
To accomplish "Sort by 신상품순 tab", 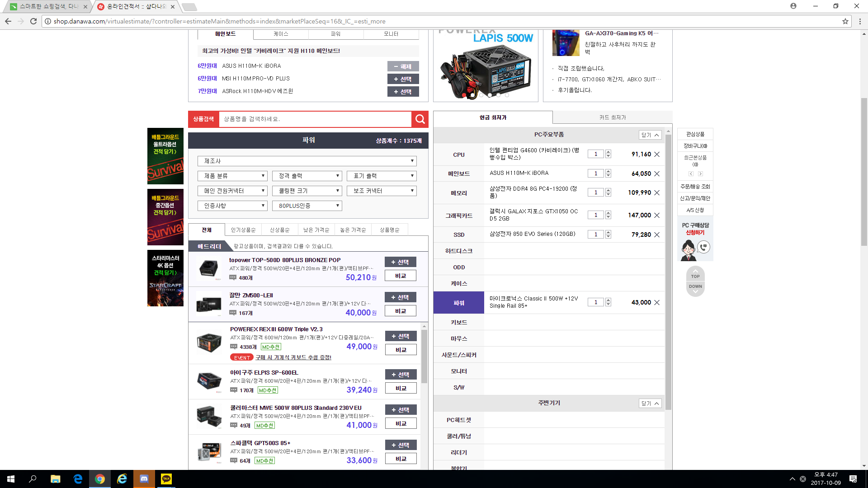I will 280,230.
